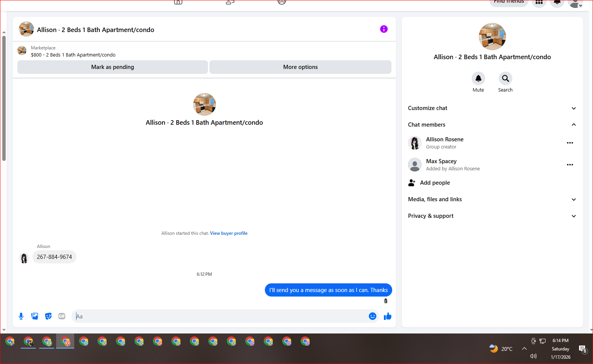The width and height of the screenshot is (593, 364).
Task: Click the page scrollbar on left edge
Action: tap(4, 98)
